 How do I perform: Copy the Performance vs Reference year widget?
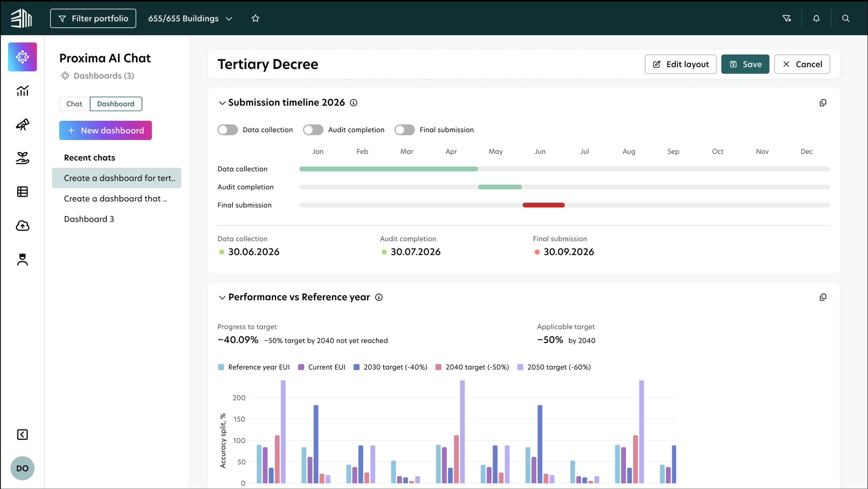tap(823, 297)
